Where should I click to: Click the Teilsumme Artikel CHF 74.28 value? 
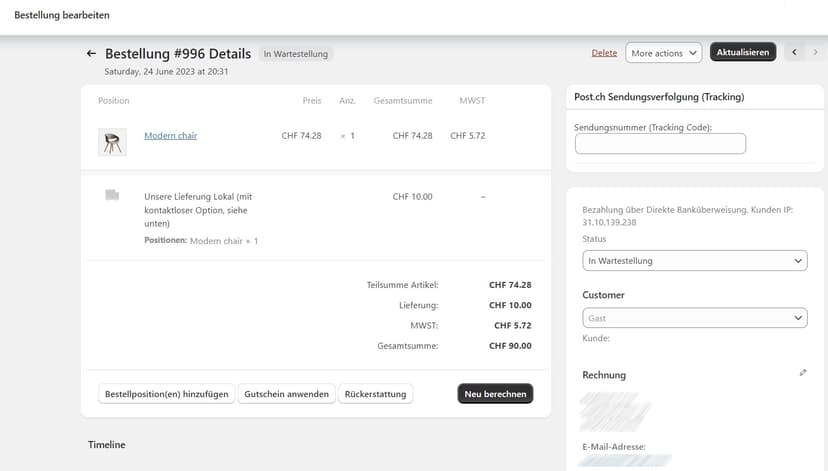(510, 285)
